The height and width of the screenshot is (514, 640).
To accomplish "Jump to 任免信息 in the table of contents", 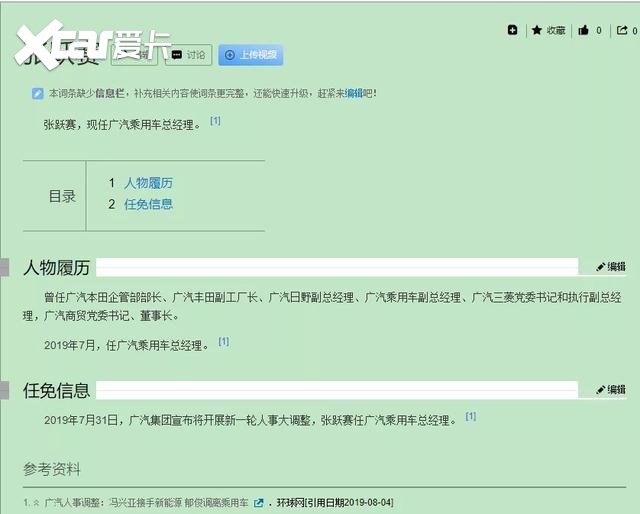I will point(148,204).
